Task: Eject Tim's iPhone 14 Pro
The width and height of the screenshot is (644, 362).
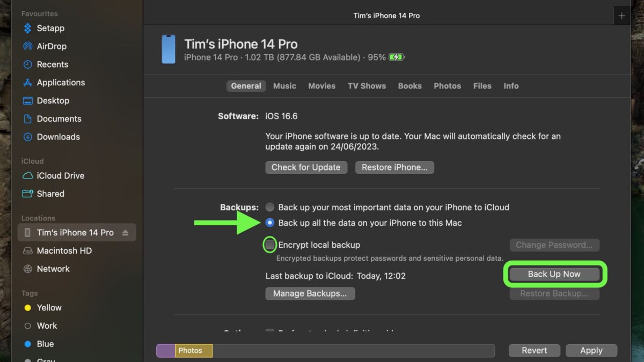Action: click(x=125, y=233)
